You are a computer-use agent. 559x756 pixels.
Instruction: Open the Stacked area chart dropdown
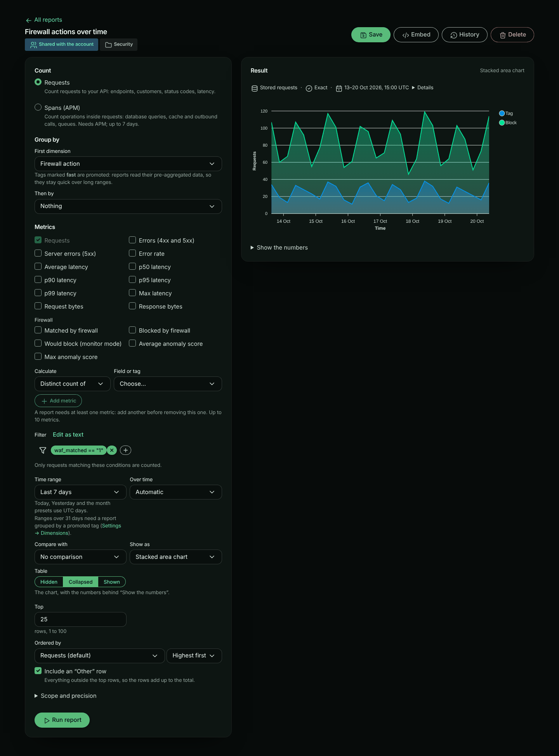(176, 557)
